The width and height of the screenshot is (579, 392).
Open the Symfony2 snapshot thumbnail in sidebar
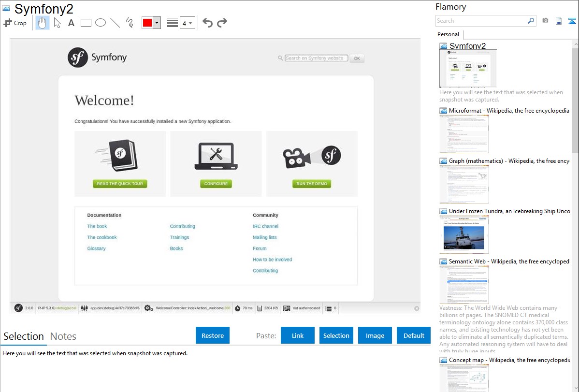[x=468, y=69]
